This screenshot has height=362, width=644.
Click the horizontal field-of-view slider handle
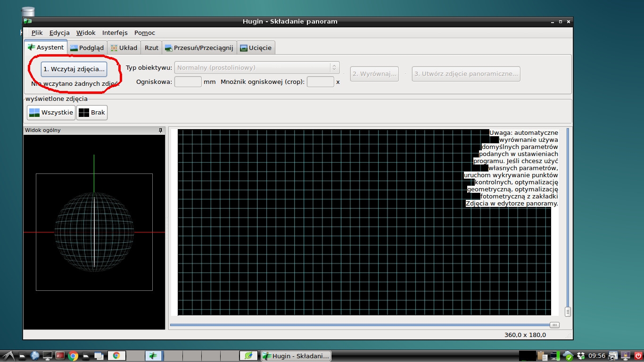click(x=554, y=325)
